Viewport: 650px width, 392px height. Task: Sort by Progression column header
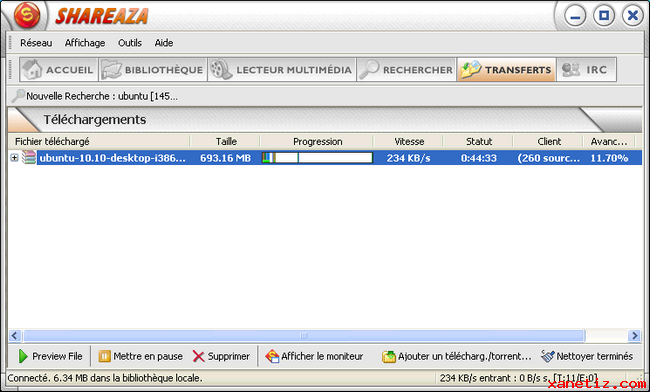point(317,142)
